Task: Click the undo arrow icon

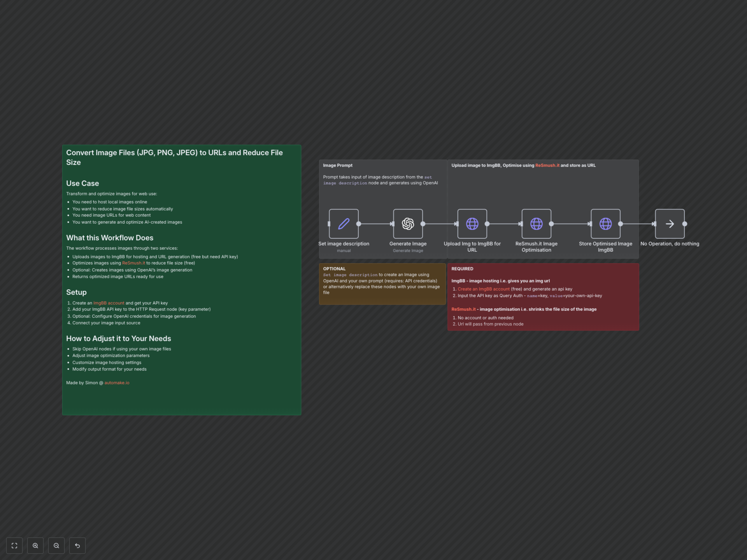Action: pyautogui.click(x=77, y=545)
